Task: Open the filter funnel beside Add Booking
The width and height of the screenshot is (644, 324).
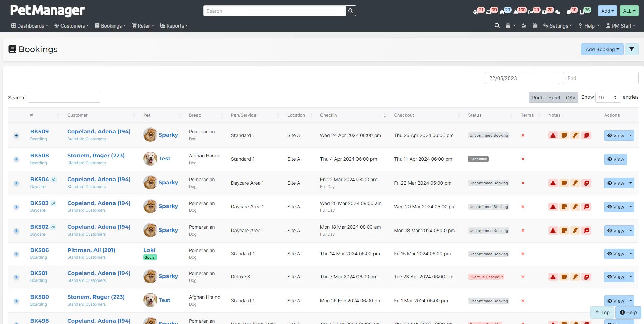Action: [632, 49]
